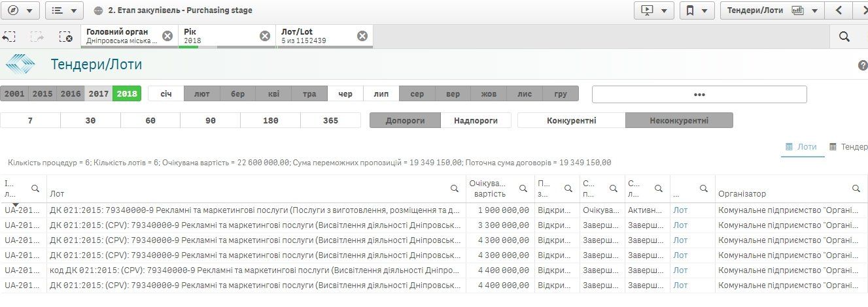Open the list view menu icon
Screen dimensions: 868x307
pyautogui.click(x=57, y=10)
